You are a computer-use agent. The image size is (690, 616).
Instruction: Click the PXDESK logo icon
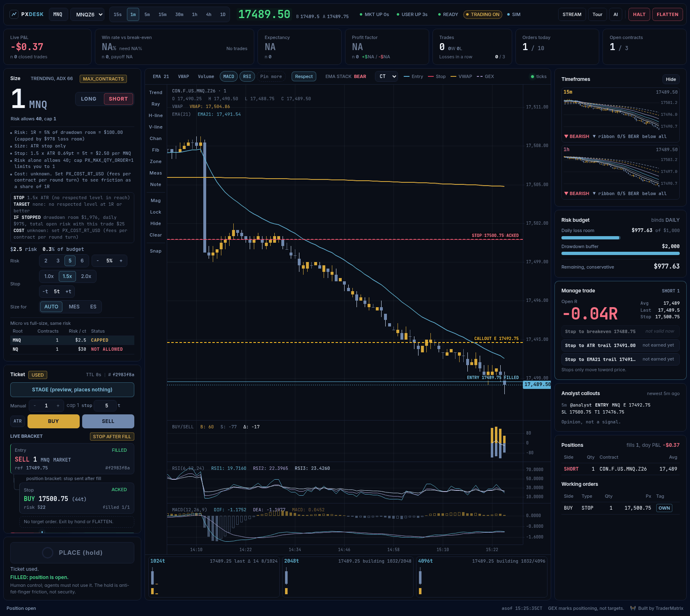click(14, 14)
